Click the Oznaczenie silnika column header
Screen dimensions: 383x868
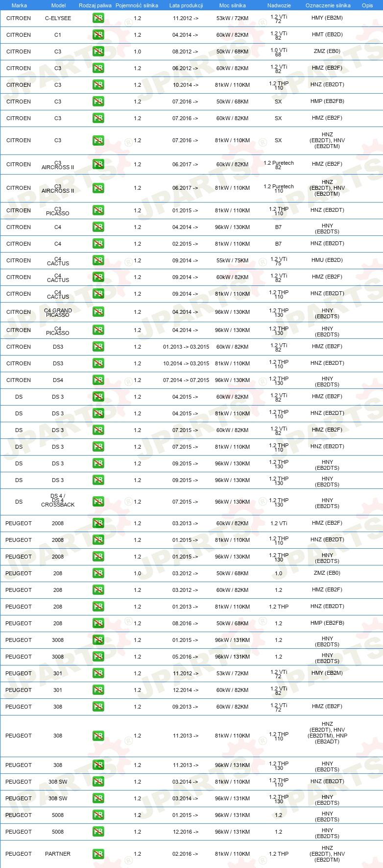(328, 5)
